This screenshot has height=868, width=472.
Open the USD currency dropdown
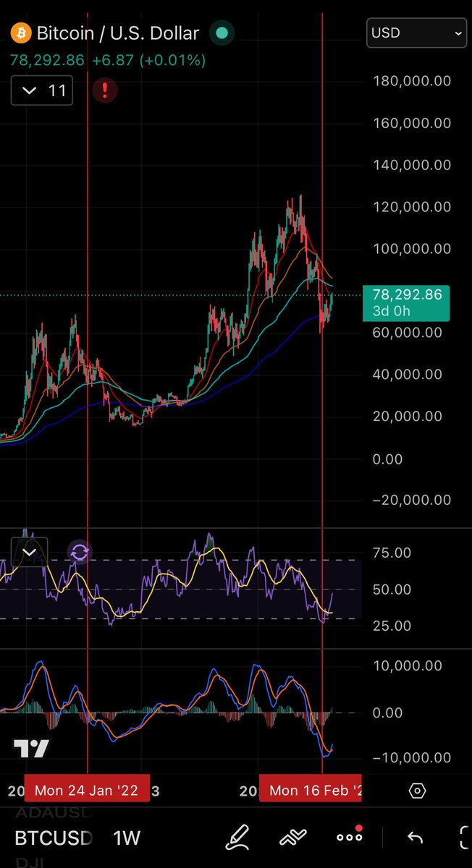tap(416, 33)
